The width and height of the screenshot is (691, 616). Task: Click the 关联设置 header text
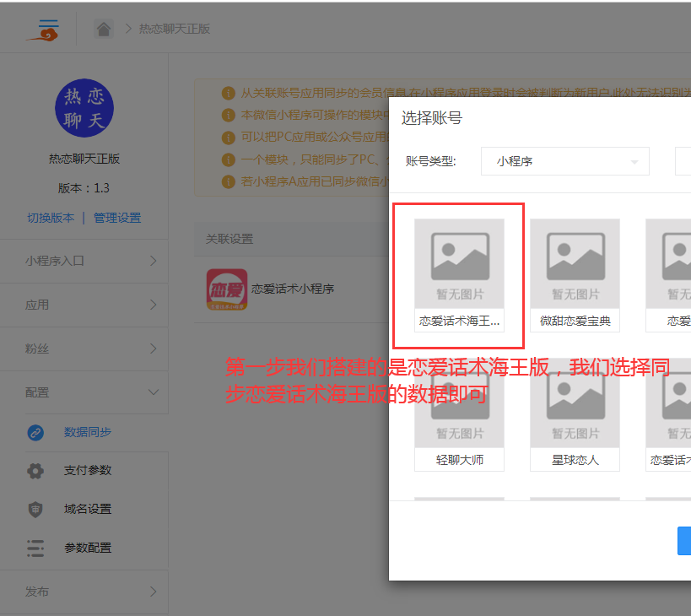coord(229,240)
